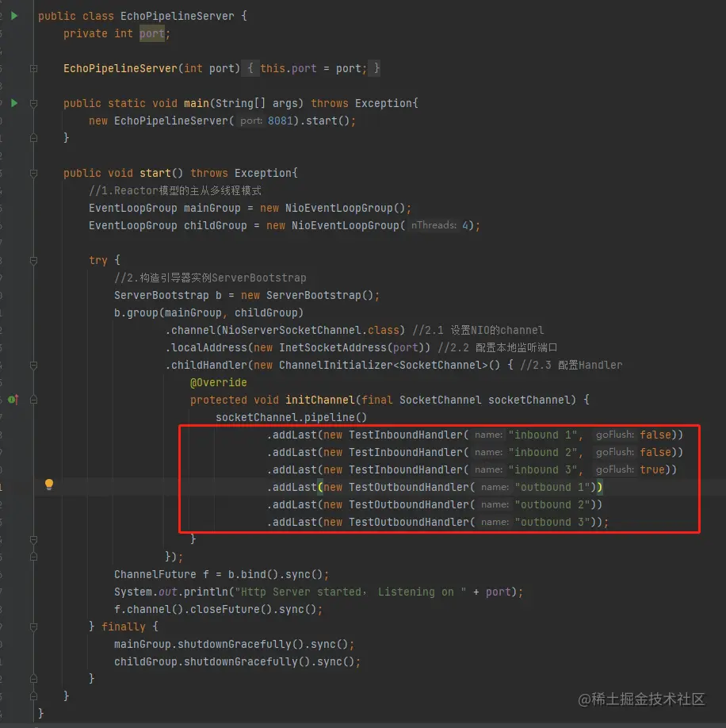Click the fold-end marker at main's closing brace

(34, 138)
